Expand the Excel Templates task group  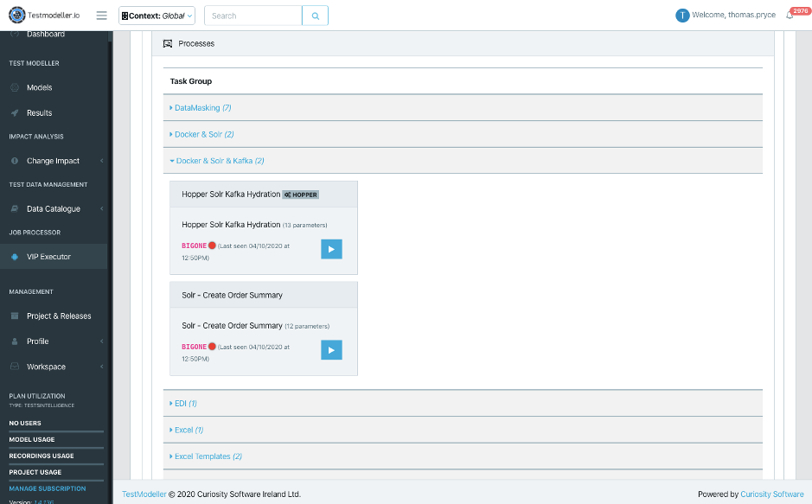[x=208, y=456]
